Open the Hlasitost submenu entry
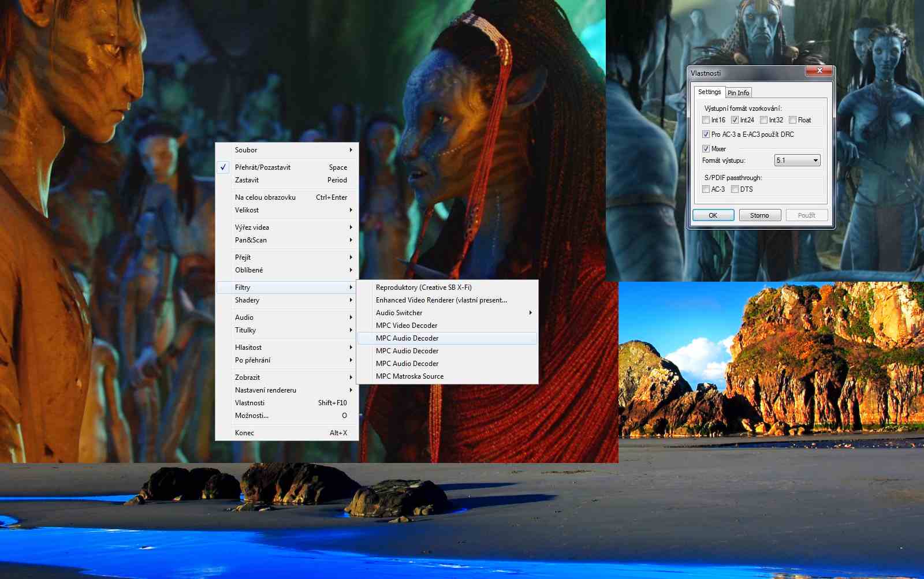The image size is (924, 579). click(287, 348)
